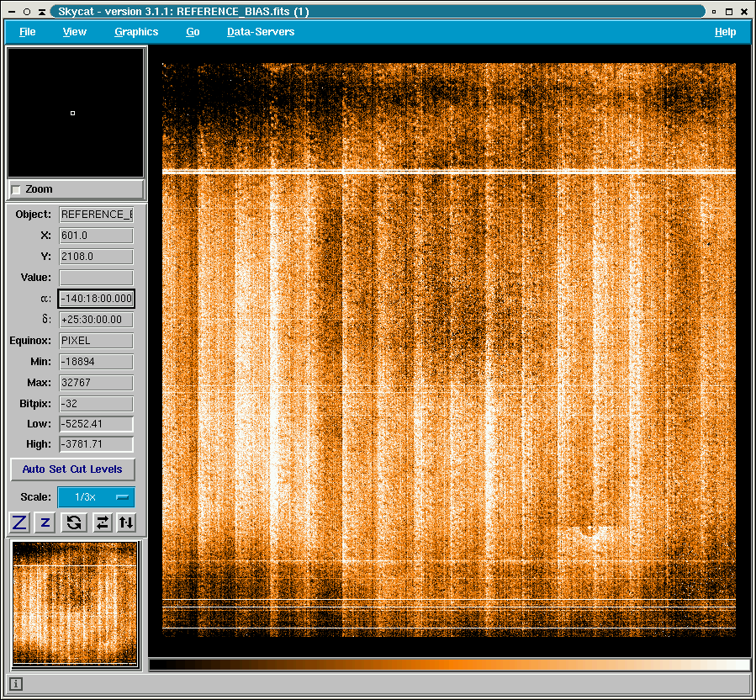Flip image vertically with the up-down arrows icon
Image resolution: width=756 pixels, height=700 pixels.
point(126,522)
